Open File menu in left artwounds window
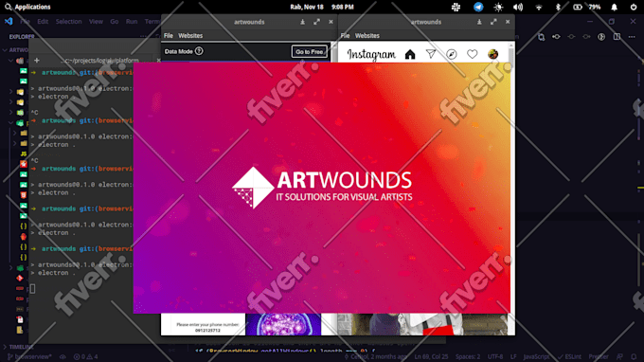Image resolution: width=644 pixels, height=362 pixels. pyautogui.click(x=169, y=36)
